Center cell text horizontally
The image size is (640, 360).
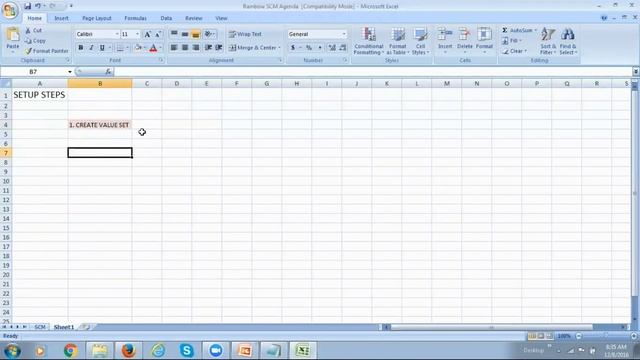[x=185, y=48]
